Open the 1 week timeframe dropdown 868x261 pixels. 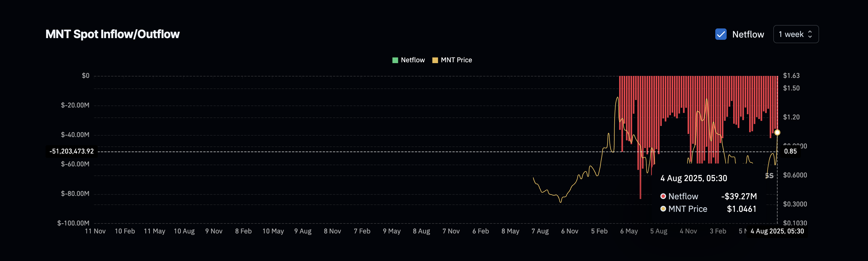click(795, 34)
